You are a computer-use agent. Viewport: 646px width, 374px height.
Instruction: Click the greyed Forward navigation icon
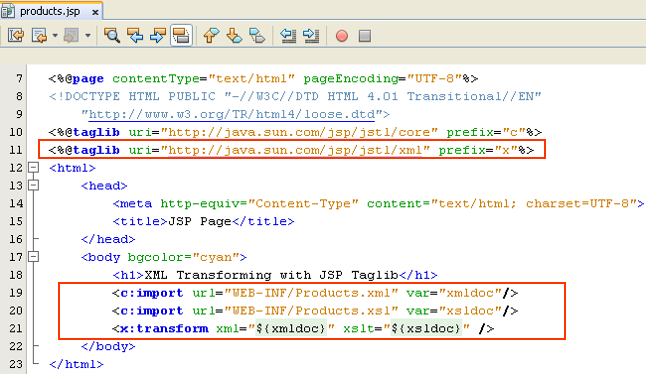[71, 36]
